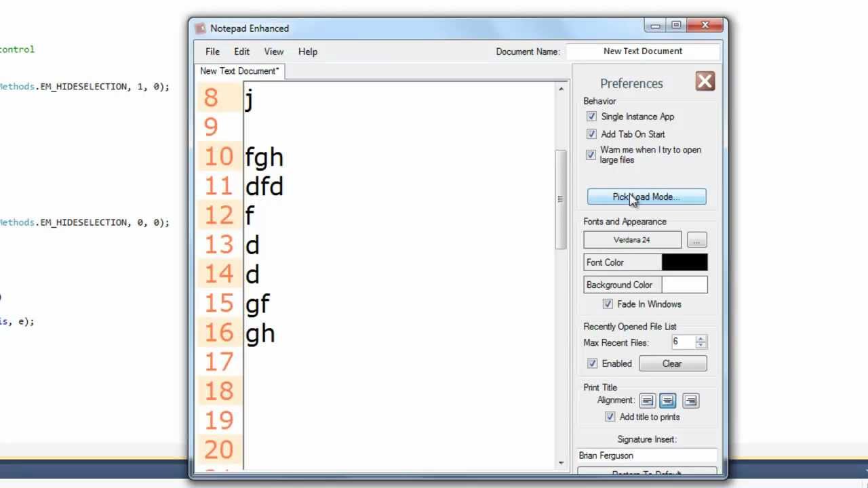Click the Pick Load Mode button

(646, 197)
